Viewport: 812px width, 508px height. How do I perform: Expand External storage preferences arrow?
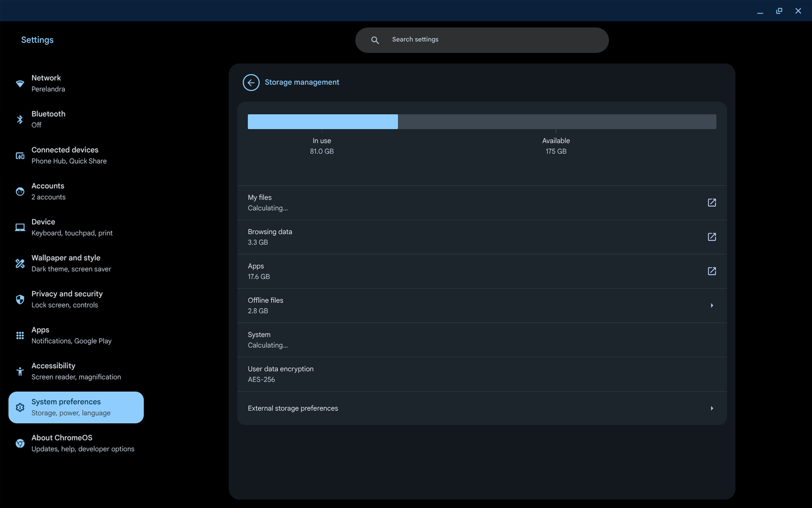712,408
